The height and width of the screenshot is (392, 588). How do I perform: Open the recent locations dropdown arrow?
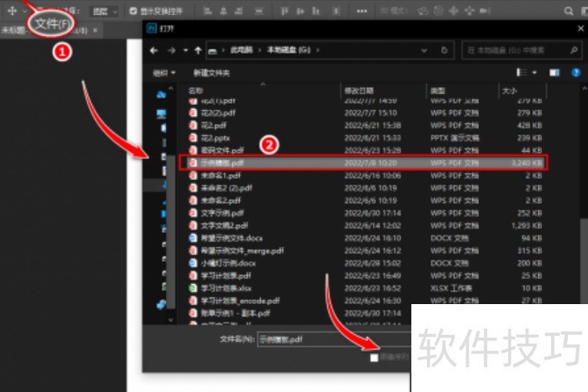(185, 50)
